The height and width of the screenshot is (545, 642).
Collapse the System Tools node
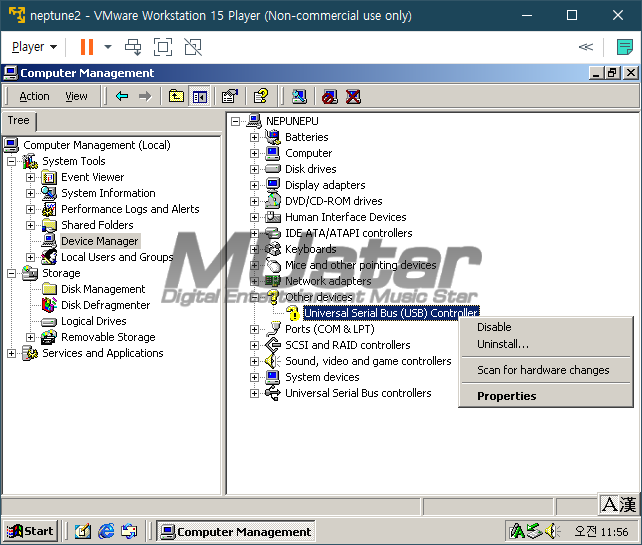coord(11,161)
